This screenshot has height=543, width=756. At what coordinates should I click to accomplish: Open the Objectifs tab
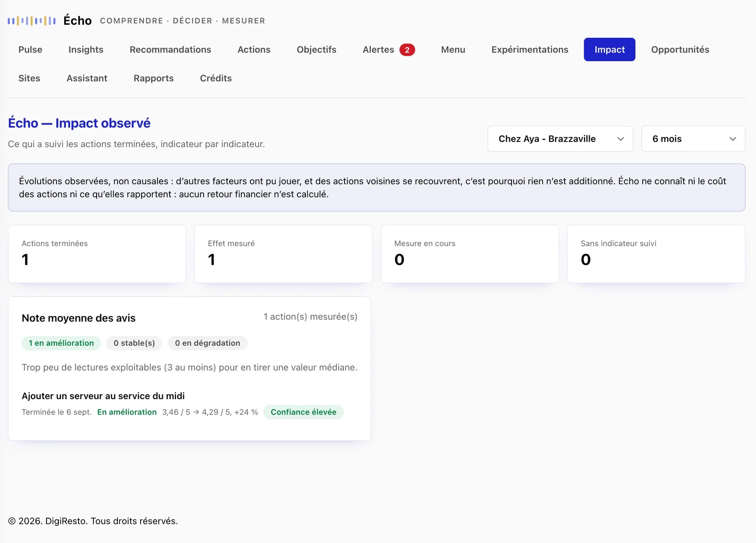316,50
